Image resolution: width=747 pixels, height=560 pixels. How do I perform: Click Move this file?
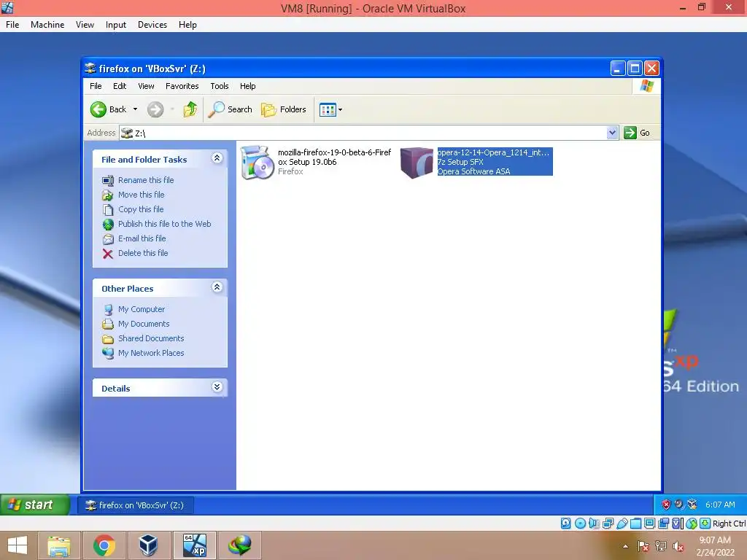click(x=141, y=195)
